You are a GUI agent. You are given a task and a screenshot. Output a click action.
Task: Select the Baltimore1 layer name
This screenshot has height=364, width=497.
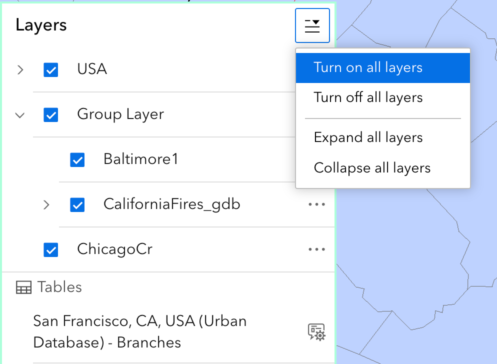[141, 159]
